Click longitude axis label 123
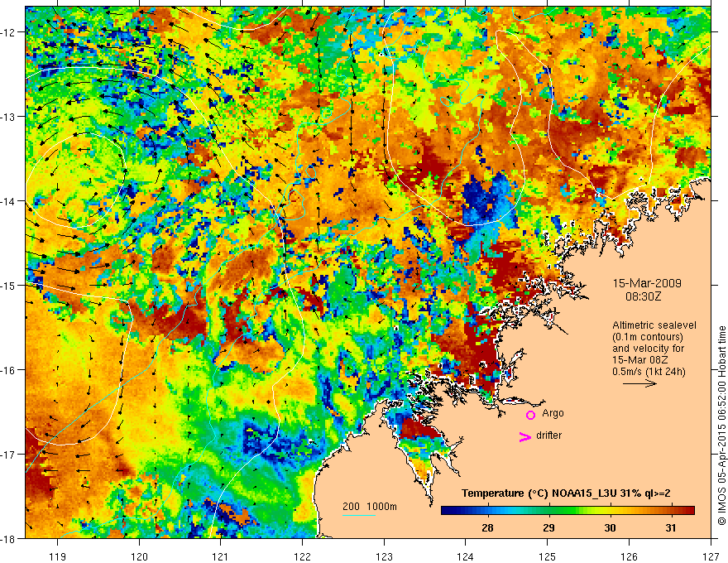Image resolution: width=728 pixels, height=563 pixels. tap(384, 556)
